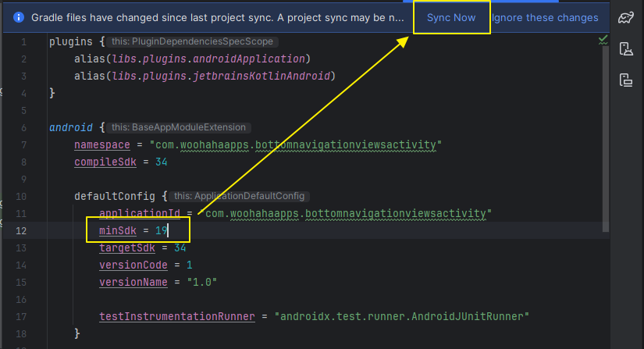The height and width of the screenshot is (349, 644).
Task: Click the namespace property
Action: pyautogui.click(x=101, y=145)
